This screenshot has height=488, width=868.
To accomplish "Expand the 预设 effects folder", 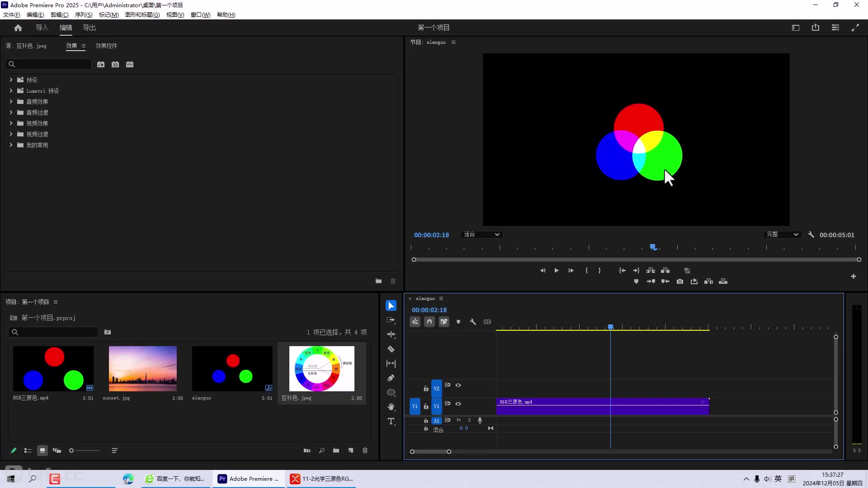I will click(11, 80).
